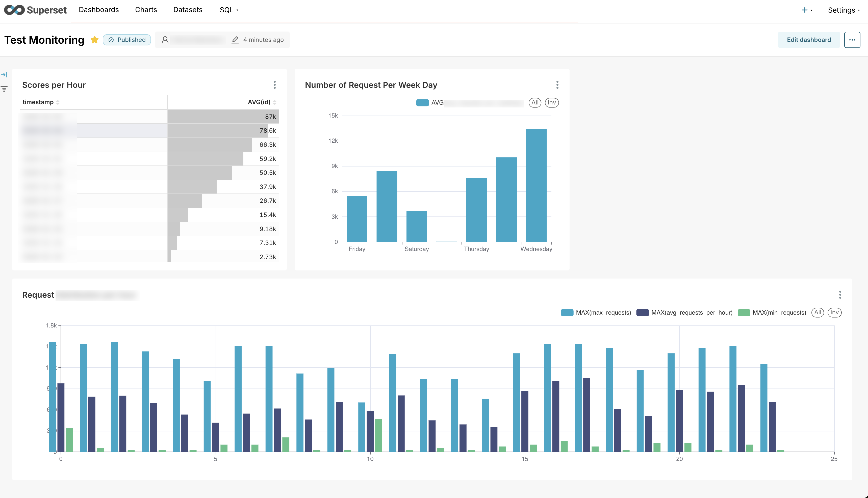Click the Published status badge
Screen dimensions: 868x498
pos(127,40)
